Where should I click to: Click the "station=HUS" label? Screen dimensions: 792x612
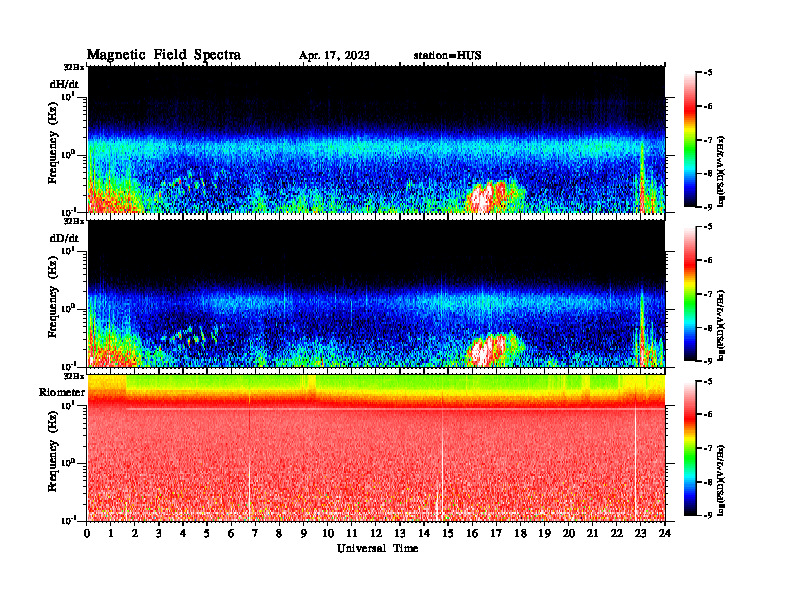tap(447, 56)
